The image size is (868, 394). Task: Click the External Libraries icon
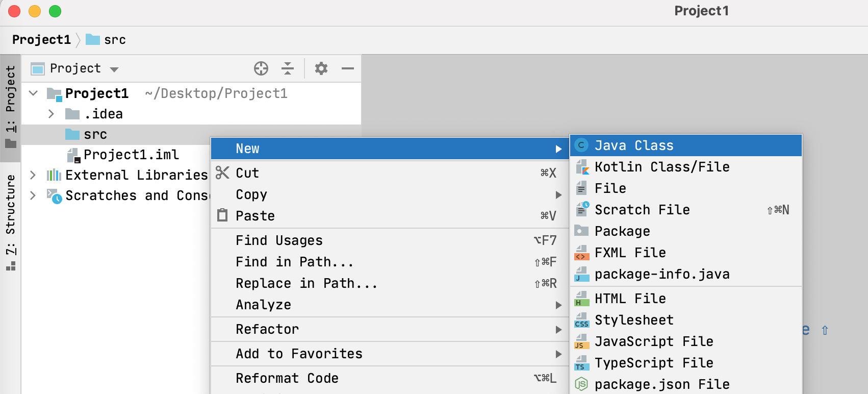pos(54,175)
